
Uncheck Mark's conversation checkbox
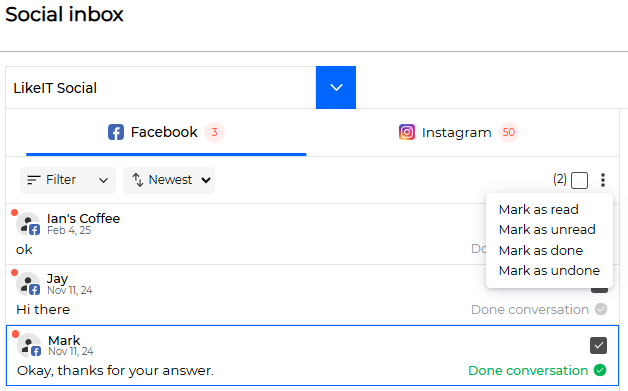coord(598,345)
